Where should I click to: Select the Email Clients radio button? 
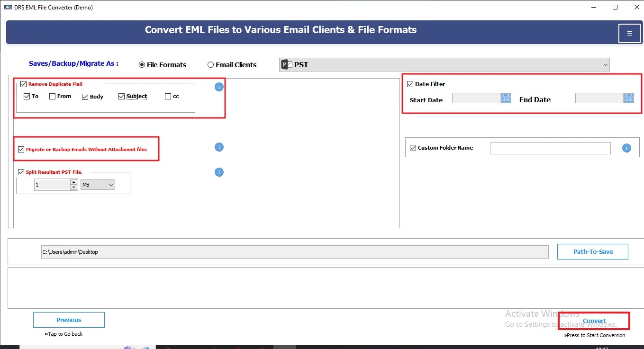[x=210, y=65]
